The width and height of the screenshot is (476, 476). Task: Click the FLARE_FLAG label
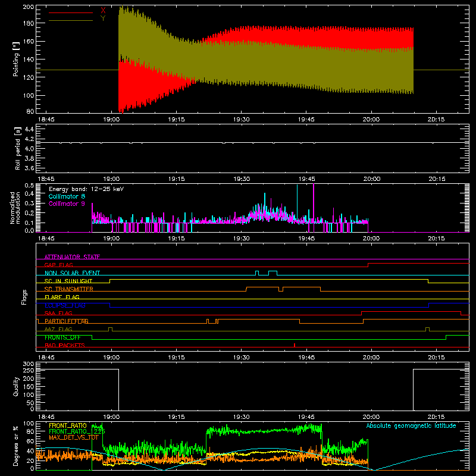62,297
